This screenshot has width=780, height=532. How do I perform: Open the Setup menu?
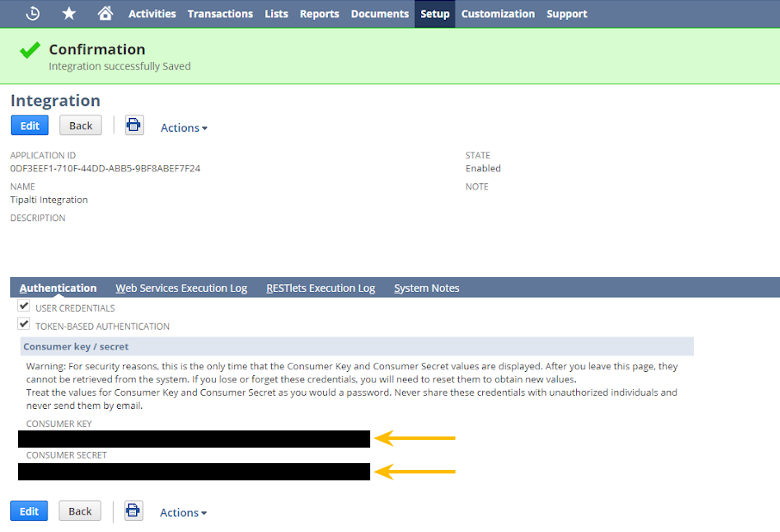coord(434,14)
